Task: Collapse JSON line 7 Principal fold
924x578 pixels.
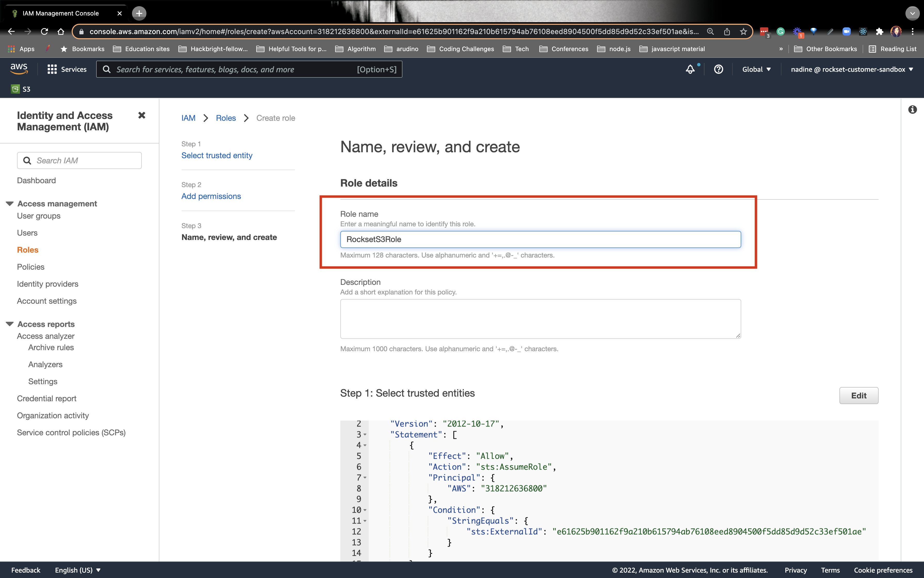Action: [365, 477]
